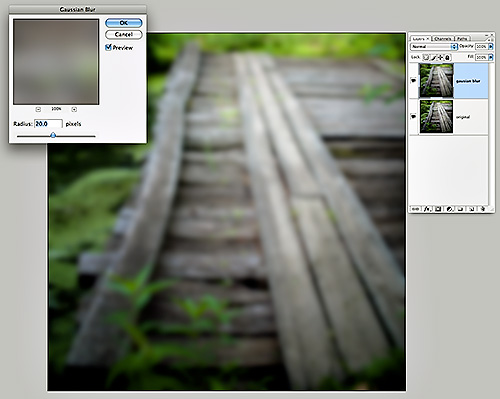Uncheck the Preview checkbox

108,47
